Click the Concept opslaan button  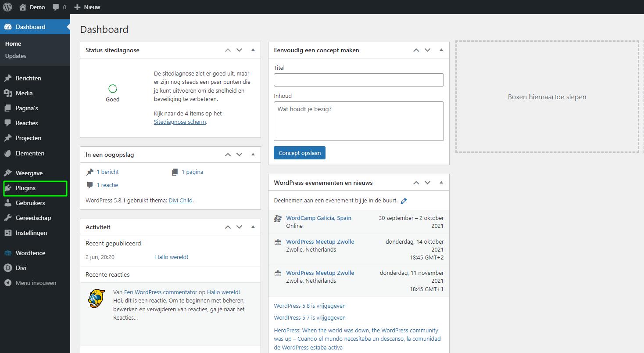(x=300, y=153)
